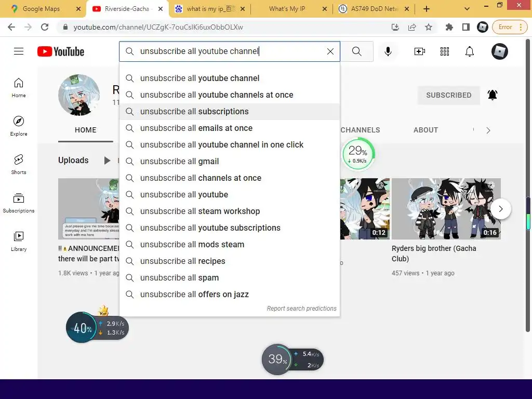Open the YouTube guide hamburger menu

click(19, 51)
